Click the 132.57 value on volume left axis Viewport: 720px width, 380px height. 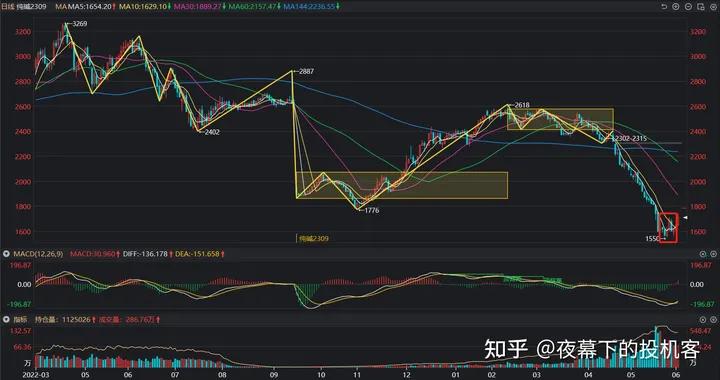(x=22, y=331)
